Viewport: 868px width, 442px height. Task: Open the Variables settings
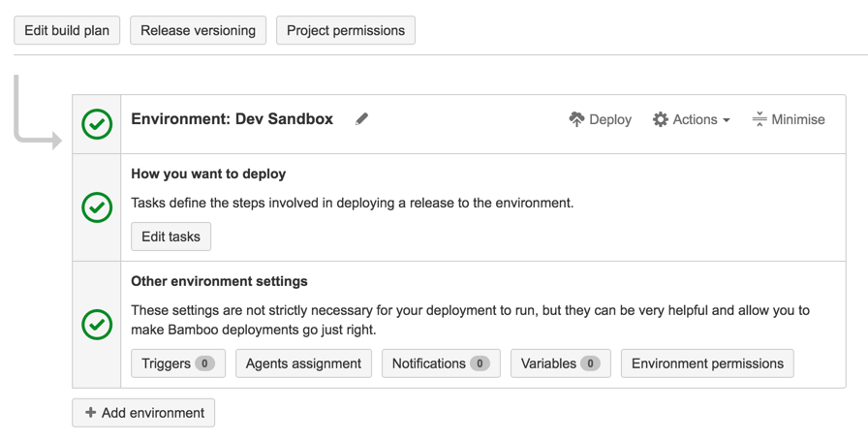561,363
